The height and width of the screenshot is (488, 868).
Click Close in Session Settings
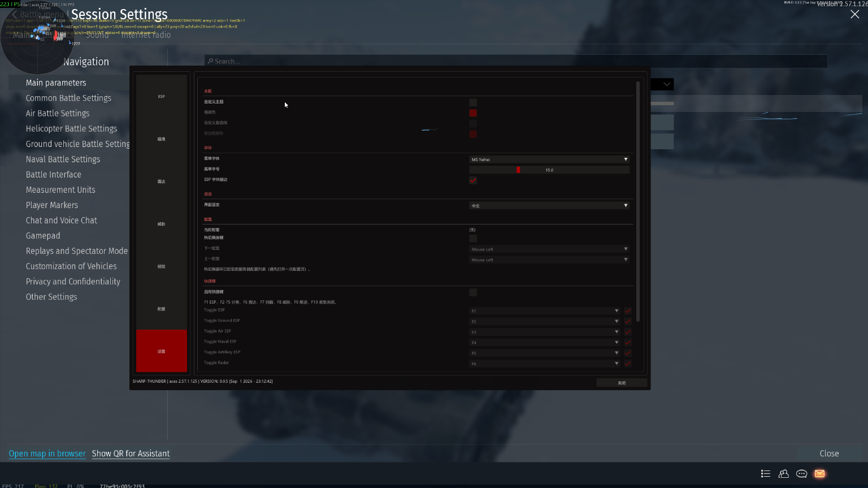point(829,454)
